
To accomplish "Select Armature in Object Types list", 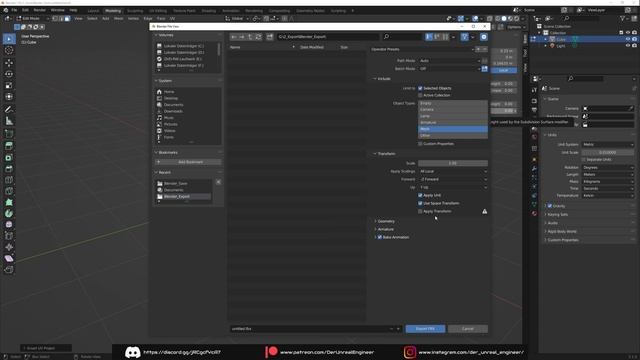I will pos(453,122).
